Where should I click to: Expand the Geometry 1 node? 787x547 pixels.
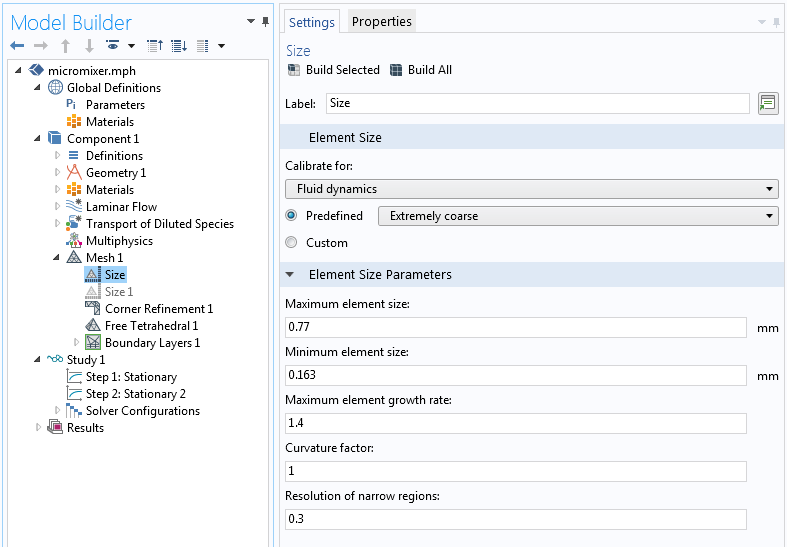57,173
